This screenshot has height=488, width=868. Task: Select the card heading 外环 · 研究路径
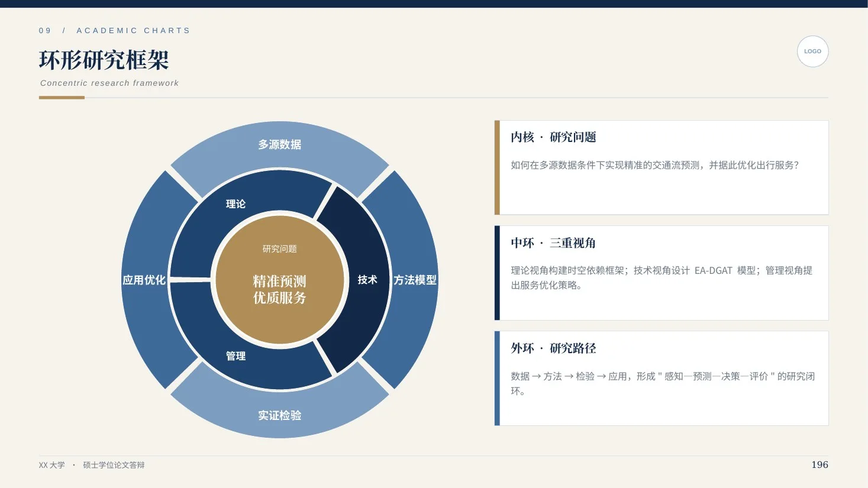[x=553, y=348]
